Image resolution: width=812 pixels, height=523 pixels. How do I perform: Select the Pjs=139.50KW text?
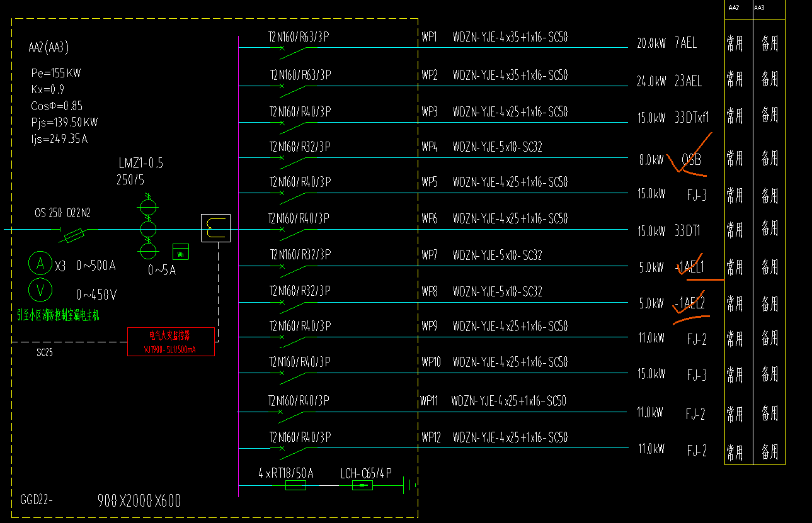click(x=64, y=122)
